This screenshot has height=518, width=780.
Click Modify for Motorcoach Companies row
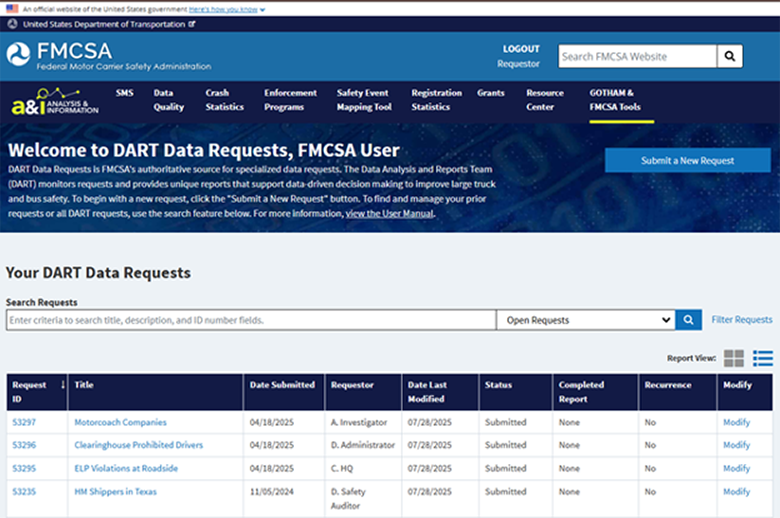736,422
